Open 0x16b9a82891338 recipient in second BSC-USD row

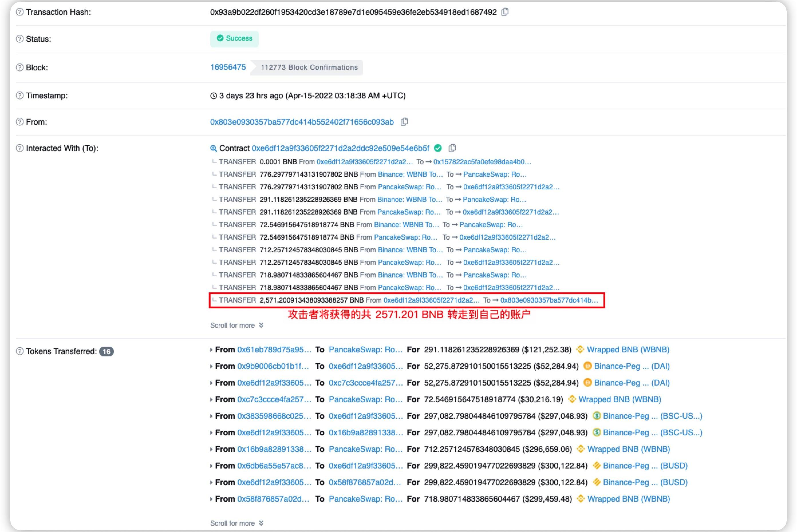click(x=366, y=432)
